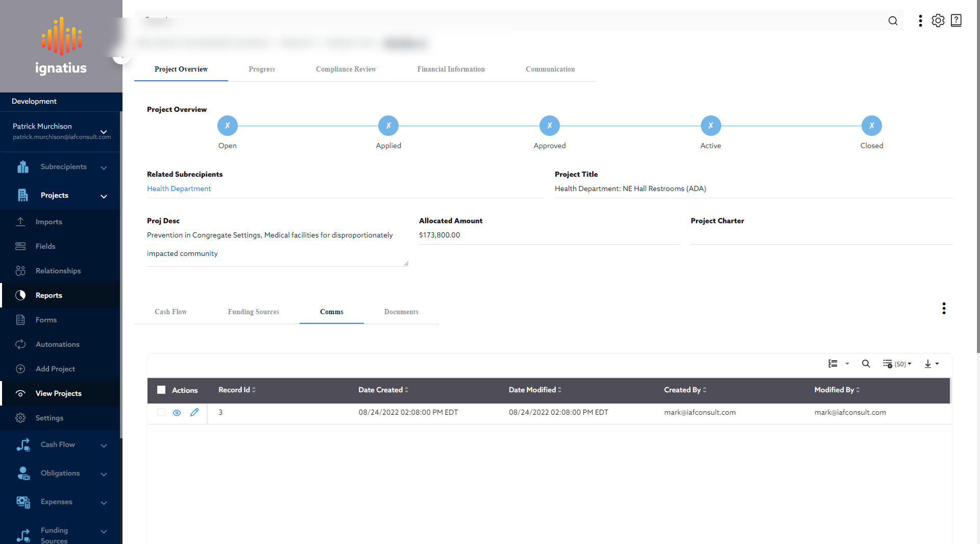The width and height of the screenshot is (980, 544).
Task: Open the search icon in top bar
Action: pos(893,21)
